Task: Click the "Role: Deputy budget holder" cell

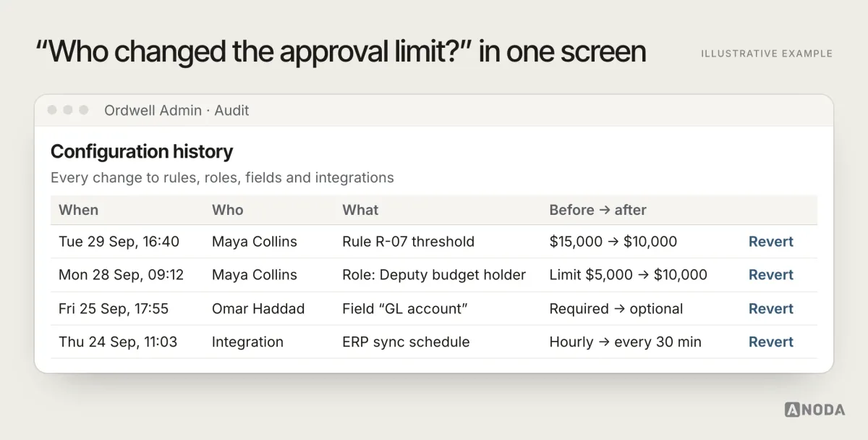Action: [434, 275]
